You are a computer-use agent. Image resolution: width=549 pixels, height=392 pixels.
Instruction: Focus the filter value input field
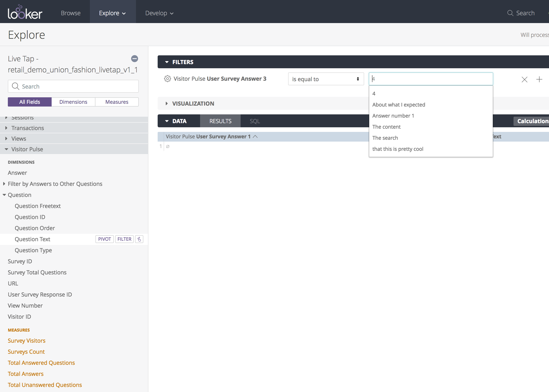pyautogui.click(x=431, y=79)
